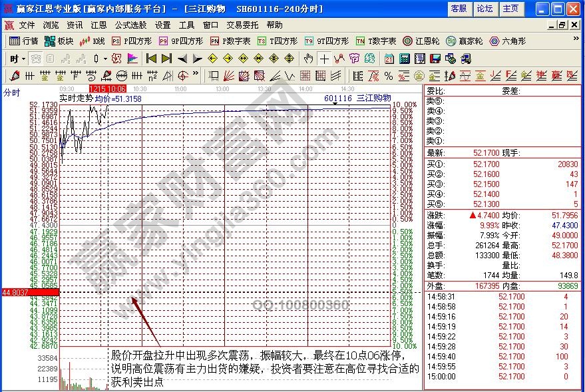585x392 pixels.
Task: Click the red 44.8037 price marker
Action: (29, 292)
